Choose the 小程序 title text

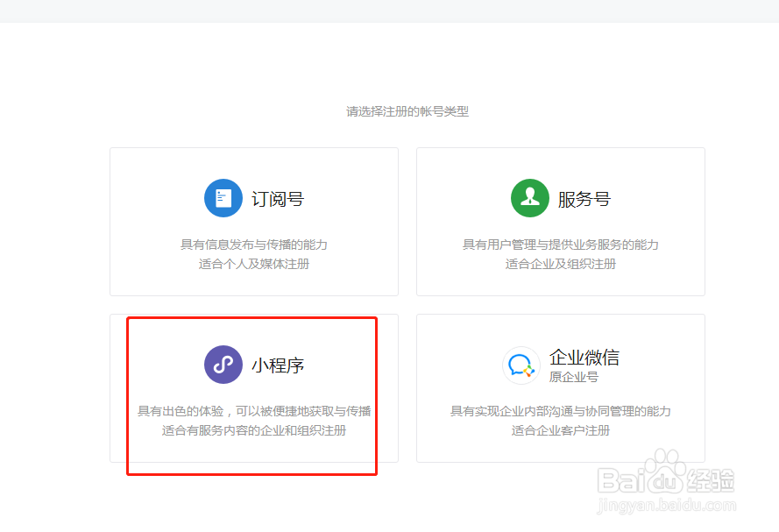tap(278, 365)
